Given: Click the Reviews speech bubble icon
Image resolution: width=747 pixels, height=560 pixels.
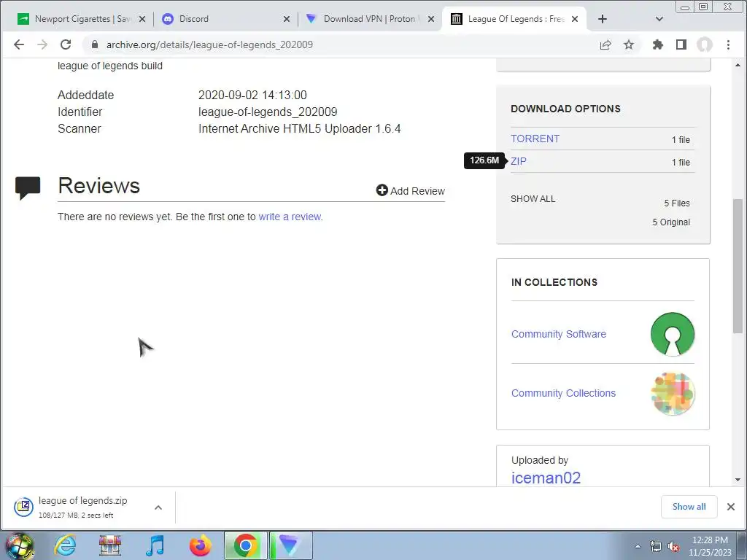Looking at the screenshot, I should [28, 187].
